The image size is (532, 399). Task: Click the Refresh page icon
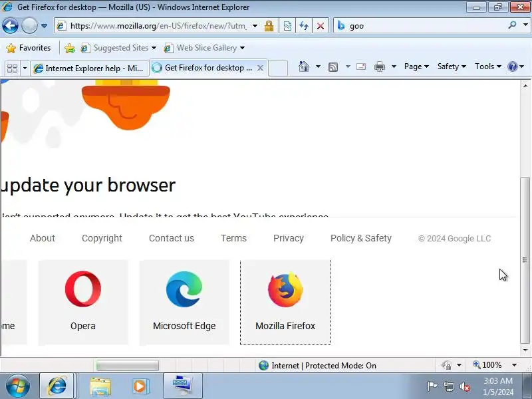tap(304, 26)
